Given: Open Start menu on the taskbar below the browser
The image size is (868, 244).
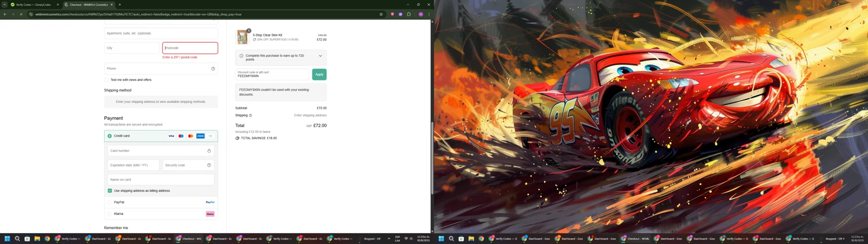Looking at the screenshot, I should tap(8, 238).
